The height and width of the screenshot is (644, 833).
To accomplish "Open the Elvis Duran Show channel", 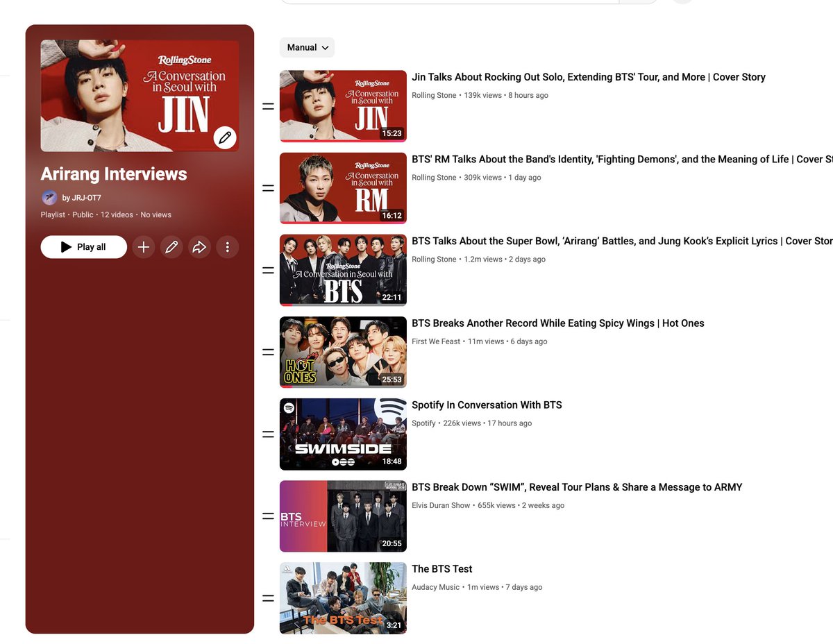I will pyautogui.click(x=441, y=505).
